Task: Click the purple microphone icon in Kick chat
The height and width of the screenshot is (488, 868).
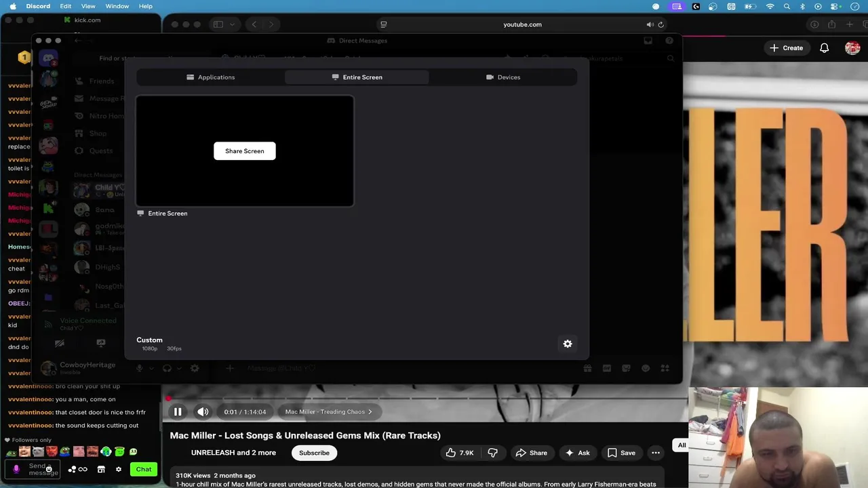Action: click(x=16, y=469)
